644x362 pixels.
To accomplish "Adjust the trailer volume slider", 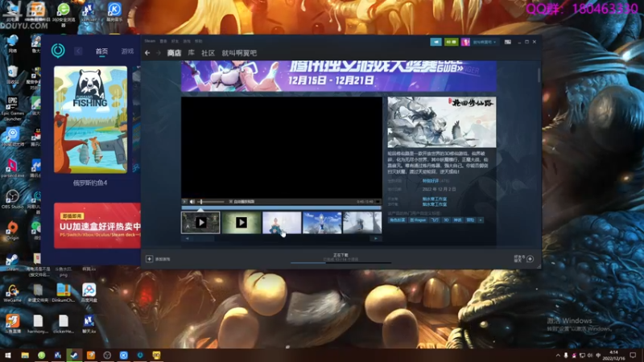I will [212, 202].
